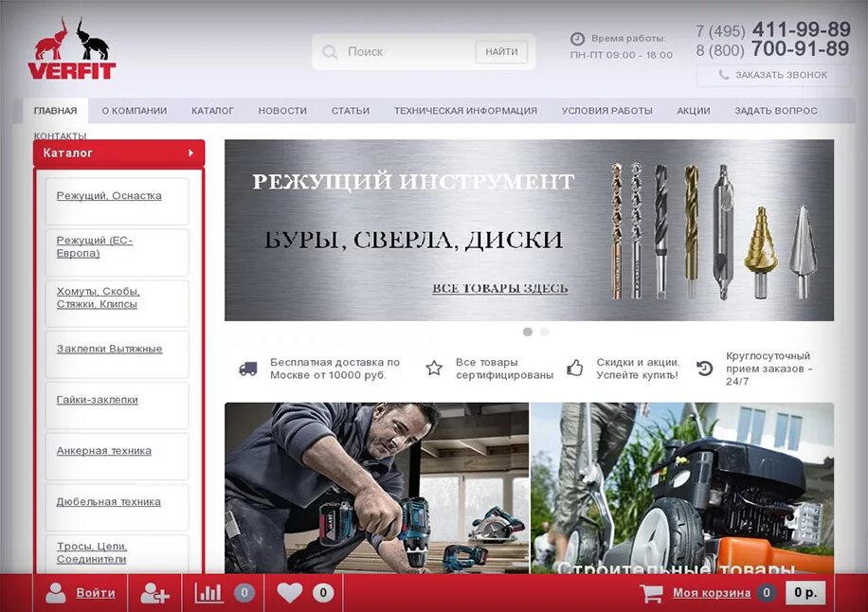Open the СТАТЬИ menu item

pos(351,111)
